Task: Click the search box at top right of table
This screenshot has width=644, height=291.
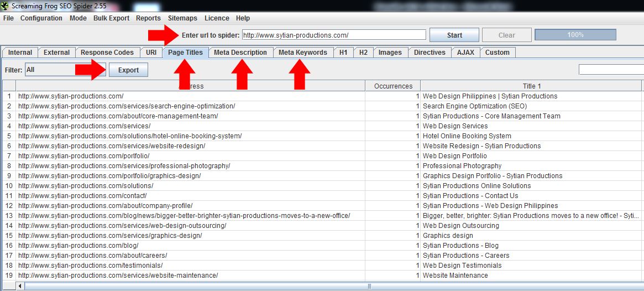Action: pyautogui.click(x=611, y=70)
